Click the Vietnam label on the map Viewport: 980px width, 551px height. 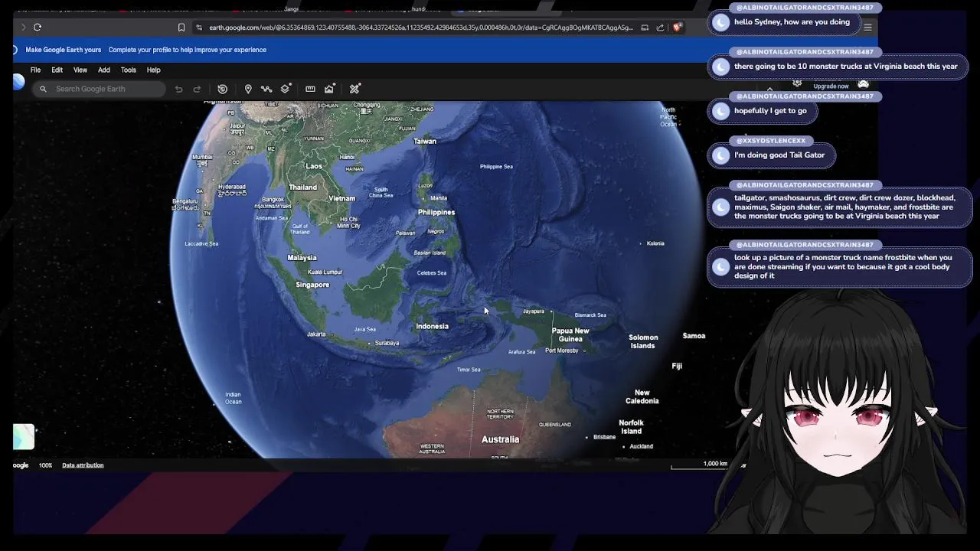point(341,198)
